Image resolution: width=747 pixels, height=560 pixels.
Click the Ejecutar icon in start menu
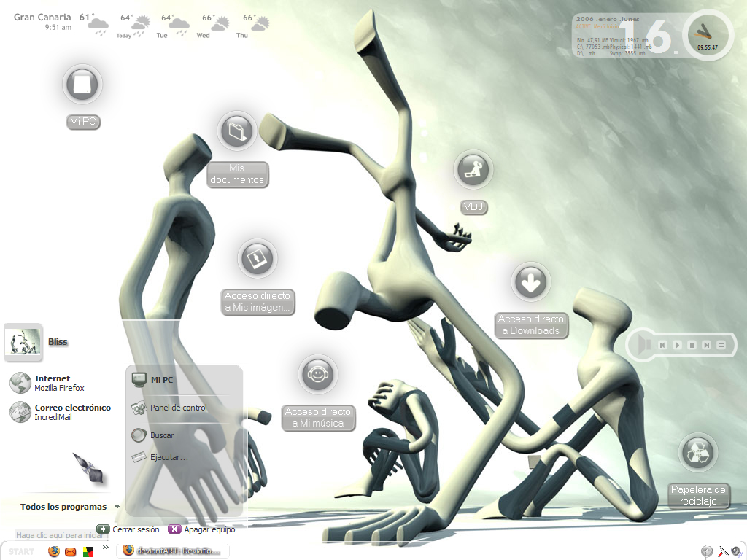pyautogui.click(x=139, y=457)
